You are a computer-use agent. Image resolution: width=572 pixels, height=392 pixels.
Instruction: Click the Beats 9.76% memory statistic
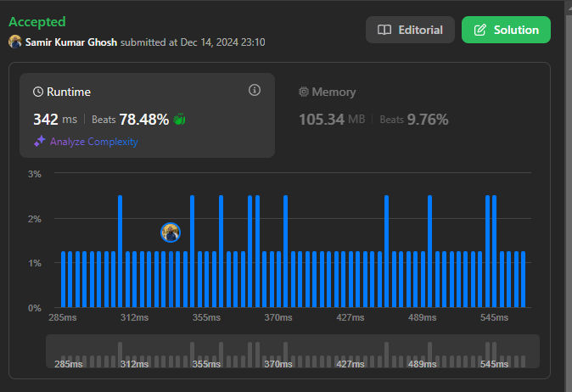[414, 120]
